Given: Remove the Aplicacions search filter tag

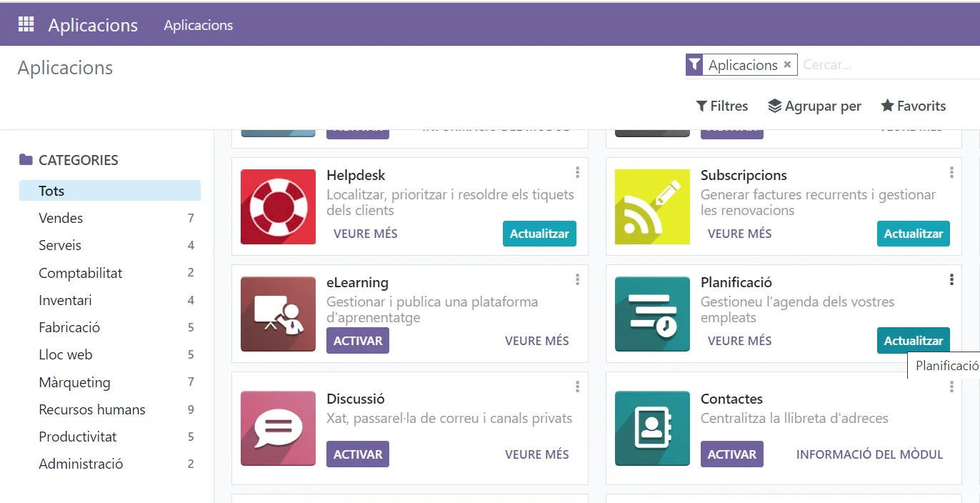Looking at the screenshot, I should point(787,64).
